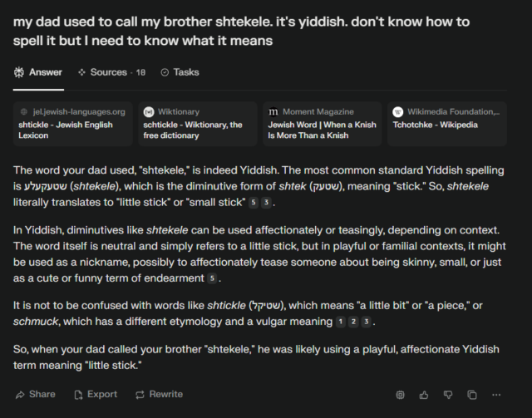The image size is (532, 418).
Task: Select the Answer tab
Action: (38, 72)
